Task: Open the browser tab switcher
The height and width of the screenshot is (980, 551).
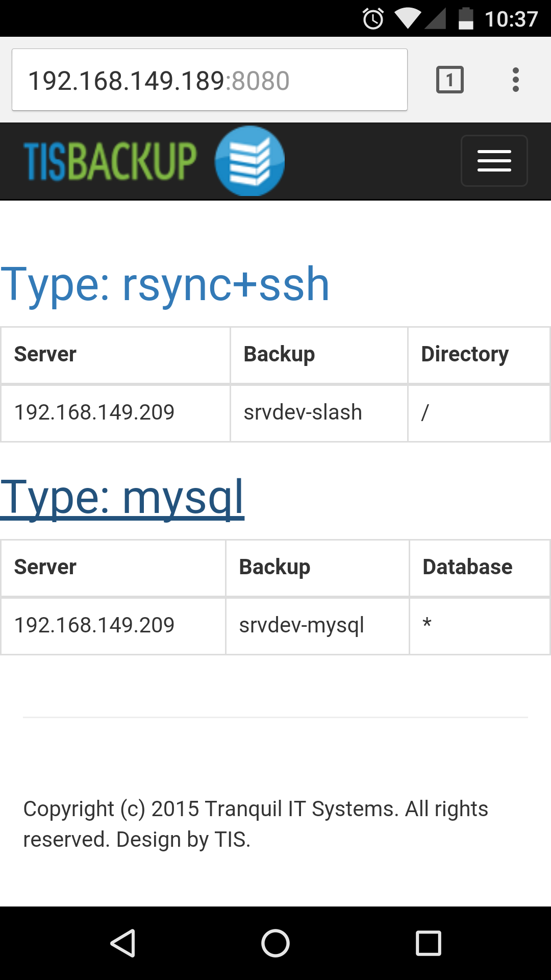Action: [x=449, y=80]
